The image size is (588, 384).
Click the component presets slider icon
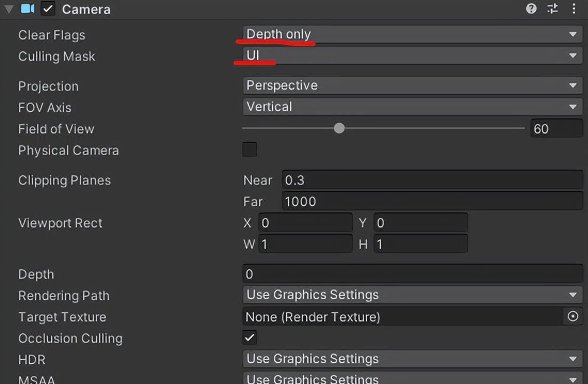(x=552, y=9)
